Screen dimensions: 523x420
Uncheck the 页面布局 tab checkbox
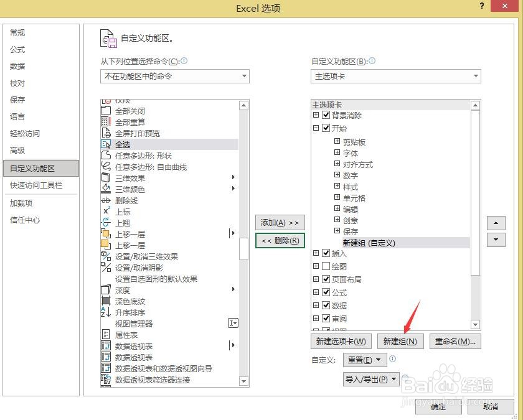326,279
